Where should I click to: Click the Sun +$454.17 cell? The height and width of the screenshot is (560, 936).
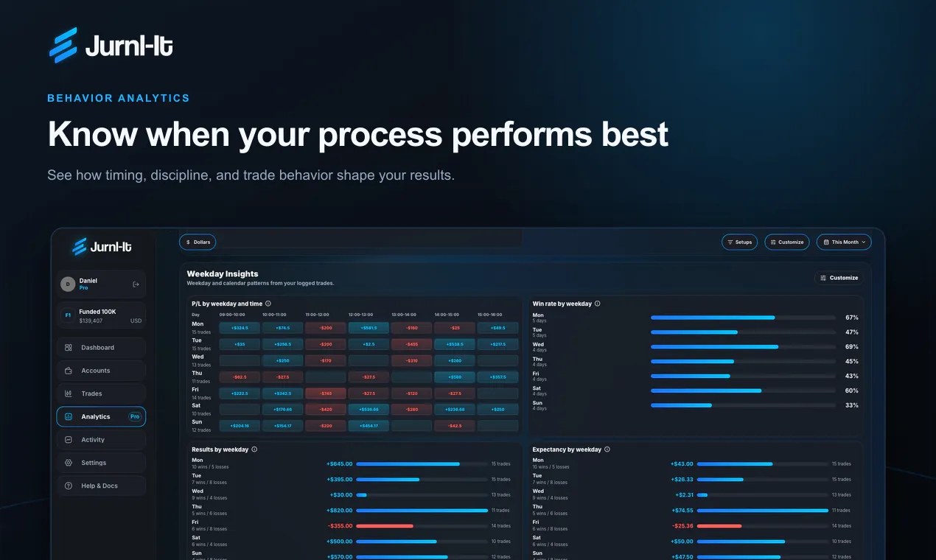pos(369,426)
